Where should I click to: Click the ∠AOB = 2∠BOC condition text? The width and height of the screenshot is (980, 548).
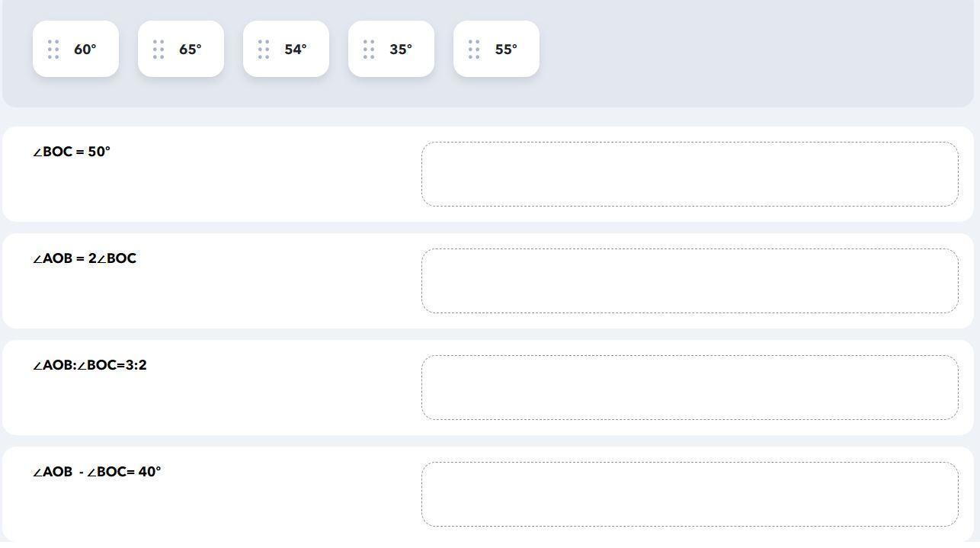(x=85, y=258)
